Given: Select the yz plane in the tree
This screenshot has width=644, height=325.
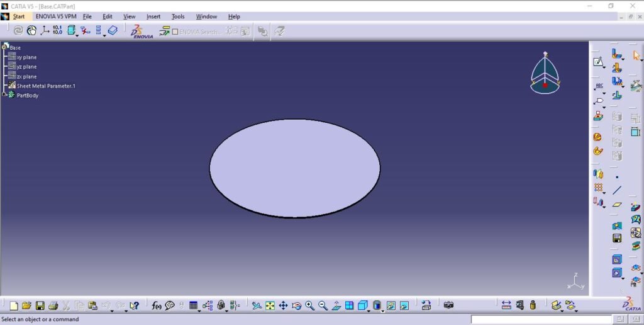Looking at the screenshot, I should click(x=26, y=67).
